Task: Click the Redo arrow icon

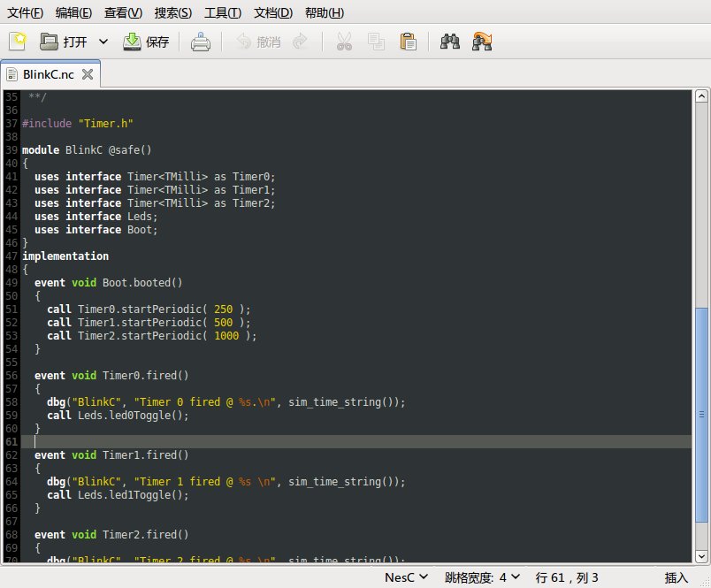Action: click(301, 42)
